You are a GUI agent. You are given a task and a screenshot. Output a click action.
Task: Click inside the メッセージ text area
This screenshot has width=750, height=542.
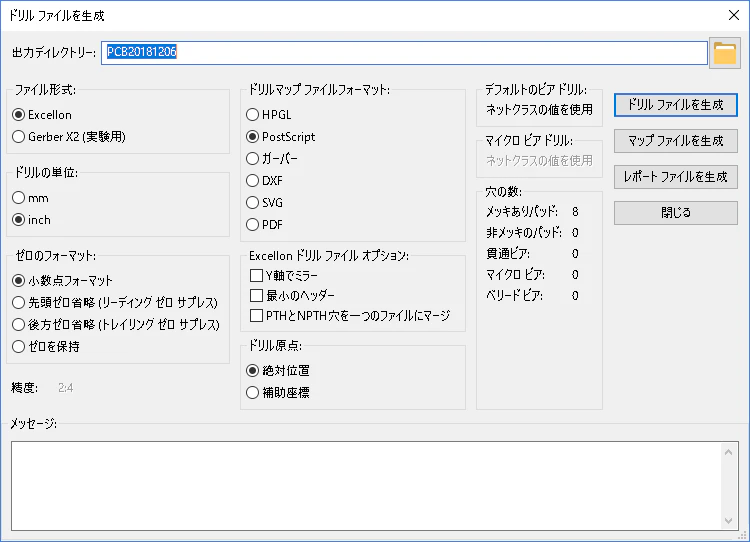366,486
